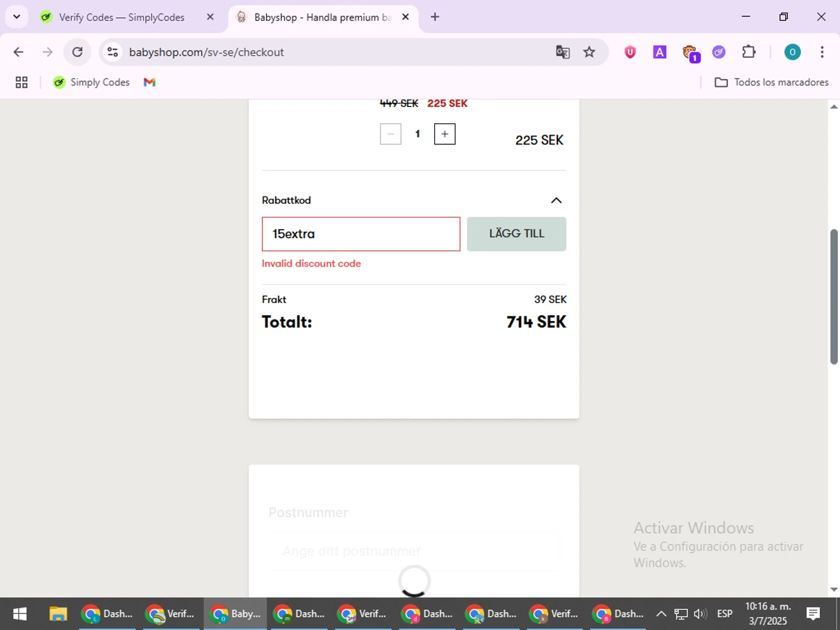This screenshot has width=840, height=630.
Task: Open the red shield extension
Action: [630, 52]
